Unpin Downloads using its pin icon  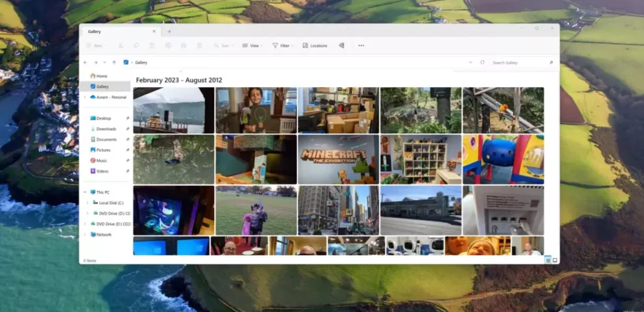tap(128, 129)
